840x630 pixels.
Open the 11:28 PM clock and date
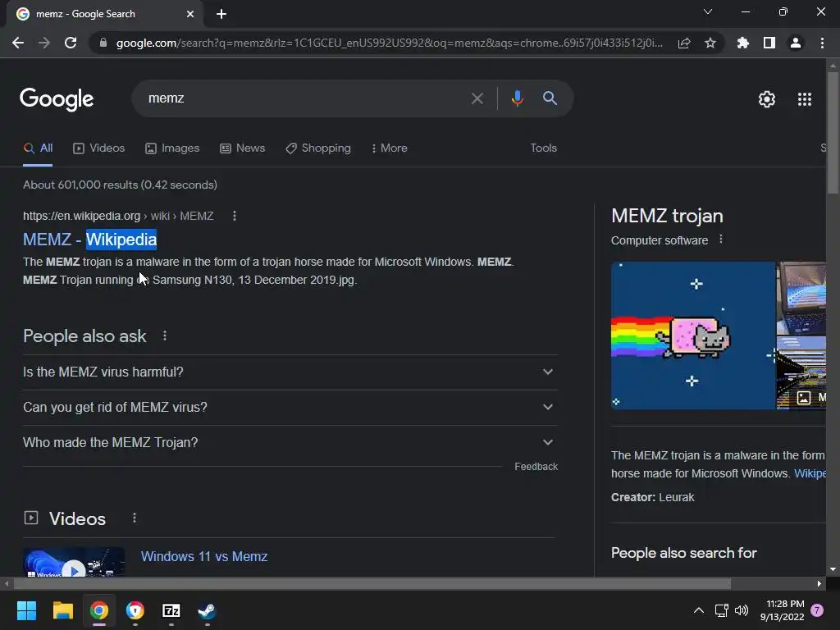pos(782,610)
